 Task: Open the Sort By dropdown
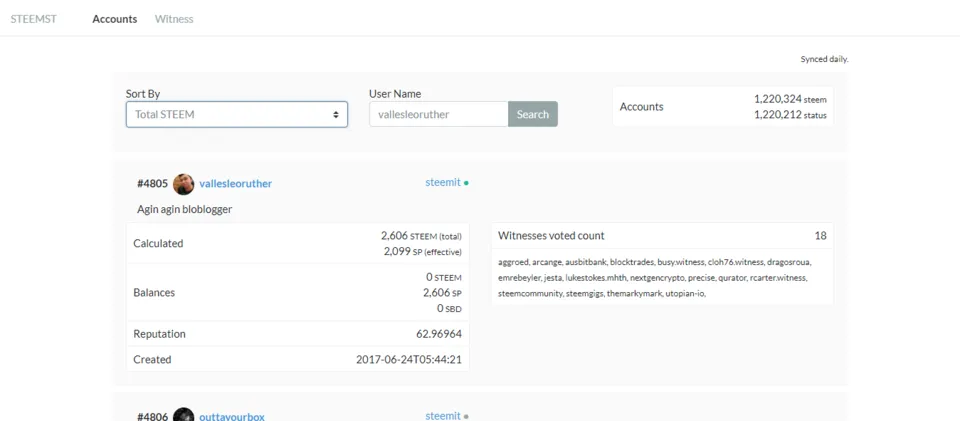pos(237,114)
